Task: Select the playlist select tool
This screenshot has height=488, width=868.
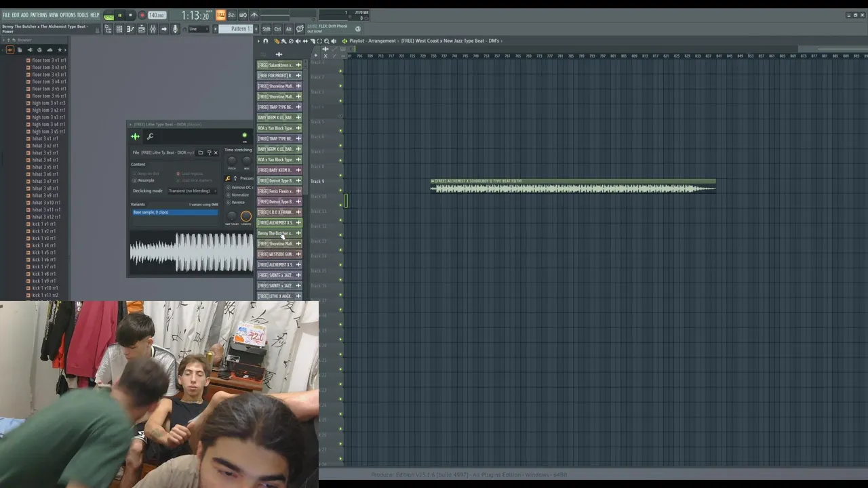Action: tap(319, 41)
